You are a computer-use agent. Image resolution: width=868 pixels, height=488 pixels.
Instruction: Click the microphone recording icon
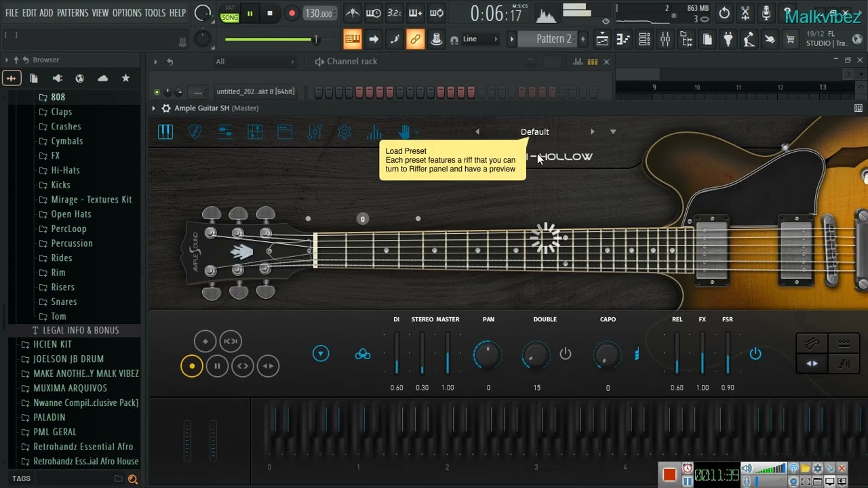coord(766,13)
